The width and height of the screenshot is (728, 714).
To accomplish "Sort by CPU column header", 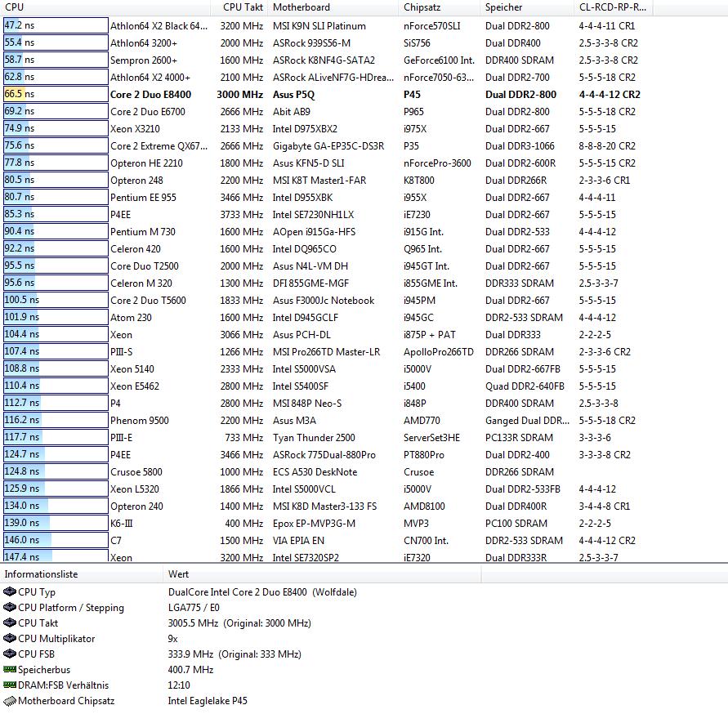I will (105, 7).
